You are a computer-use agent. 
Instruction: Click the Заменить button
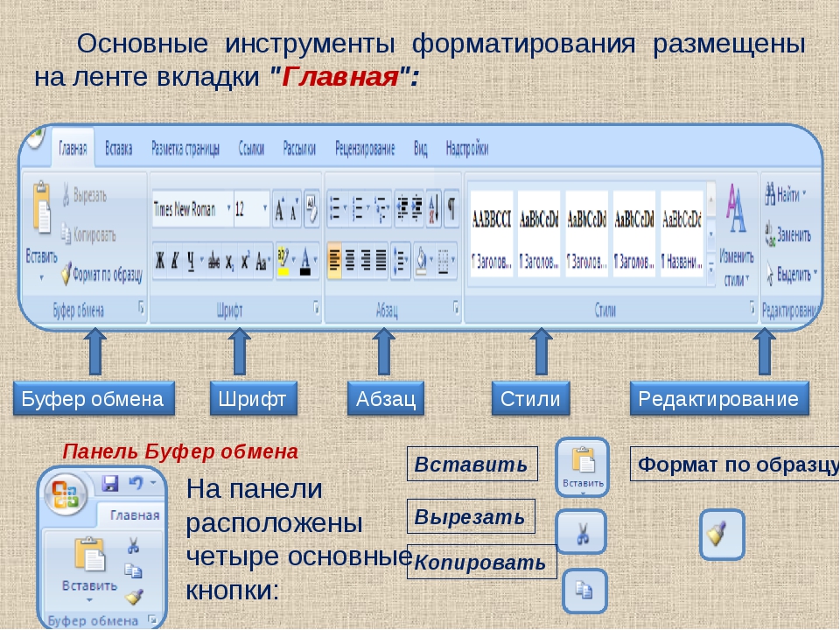[788, 234]
